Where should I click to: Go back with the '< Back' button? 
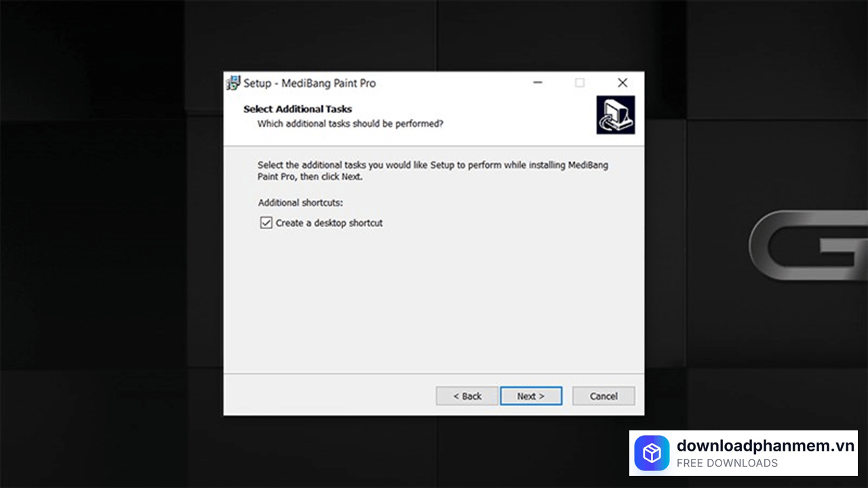point(467,396)
